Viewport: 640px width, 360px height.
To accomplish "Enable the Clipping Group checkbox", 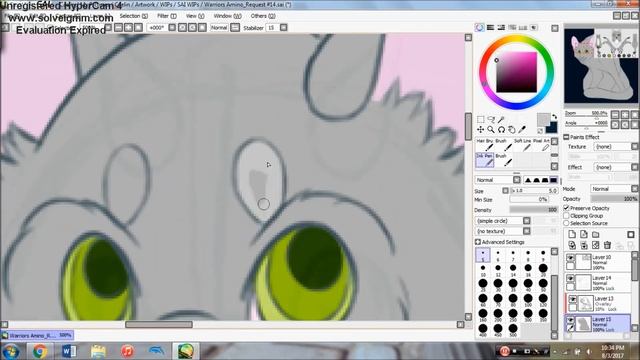I will click(567, 216).
